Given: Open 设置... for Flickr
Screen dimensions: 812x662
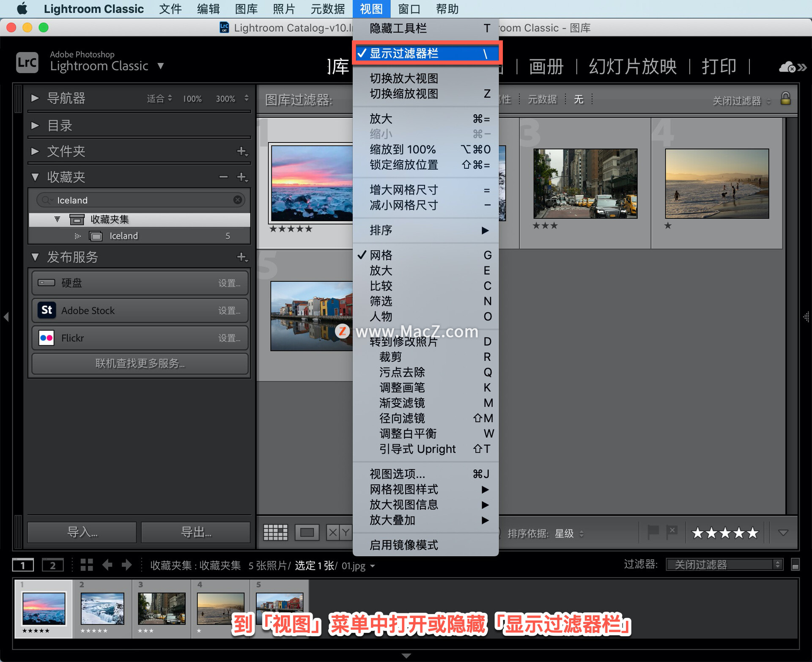Looking at the screenshot, I should [x=229, y=338].
